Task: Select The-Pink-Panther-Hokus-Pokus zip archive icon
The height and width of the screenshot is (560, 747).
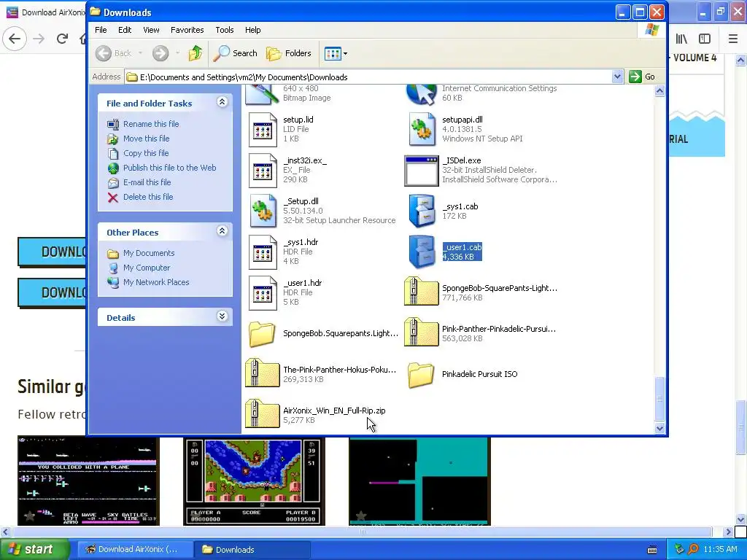Action: (x=262, y=373)
